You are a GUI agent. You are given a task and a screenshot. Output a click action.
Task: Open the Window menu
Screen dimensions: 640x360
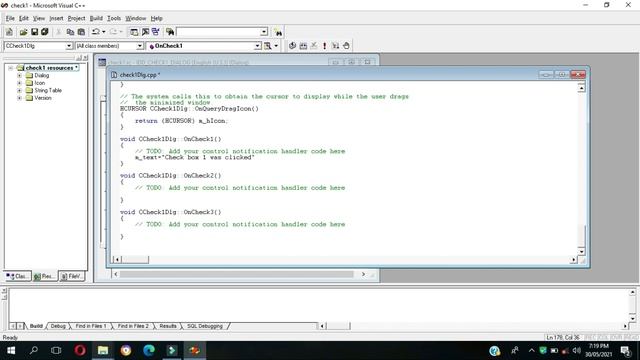pyautogui.click(x=136, y=18)
